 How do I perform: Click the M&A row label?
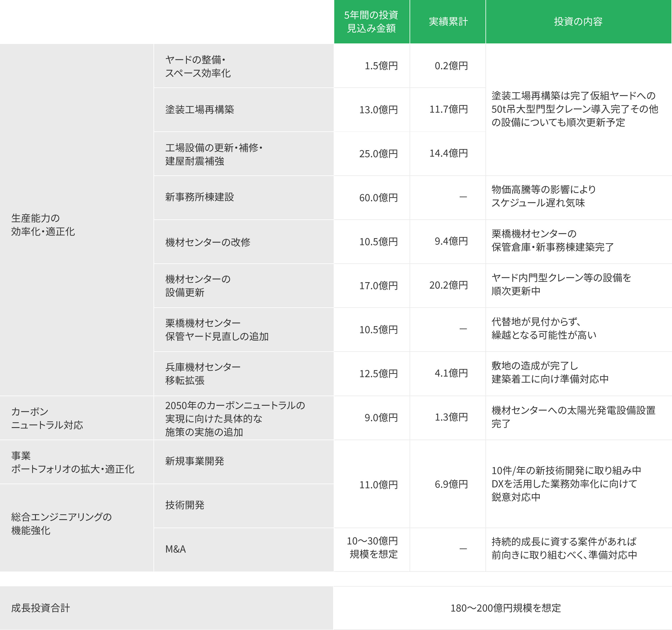pyautogui.click(x=176, y=549)
